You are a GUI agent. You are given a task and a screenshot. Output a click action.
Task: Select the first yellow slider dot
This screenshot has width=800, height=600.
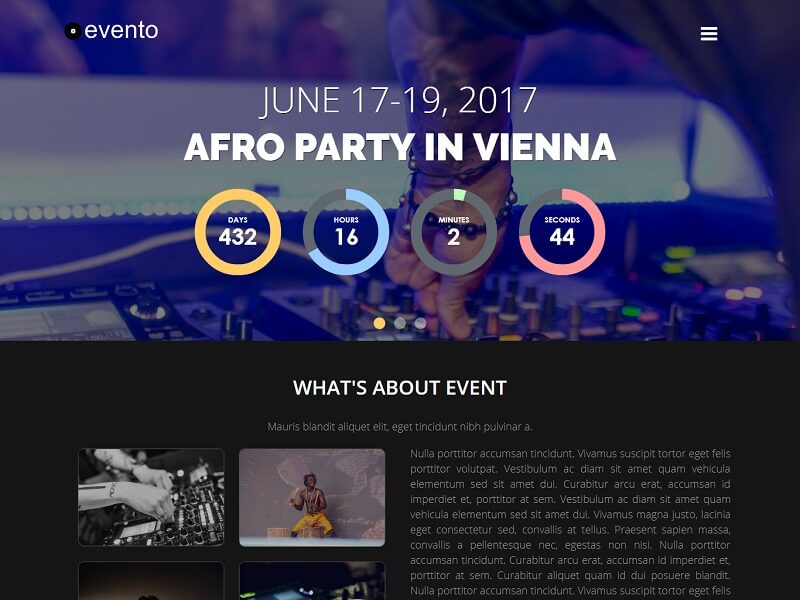379,323
